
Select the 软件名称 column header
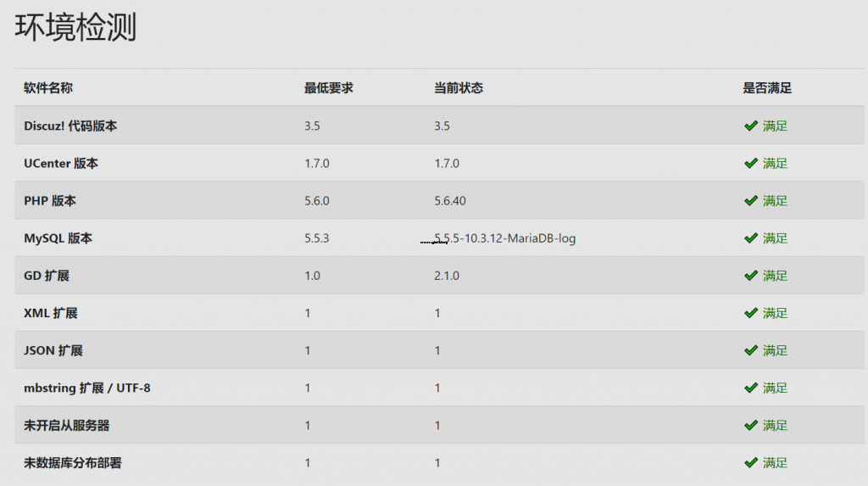point(48,88)
